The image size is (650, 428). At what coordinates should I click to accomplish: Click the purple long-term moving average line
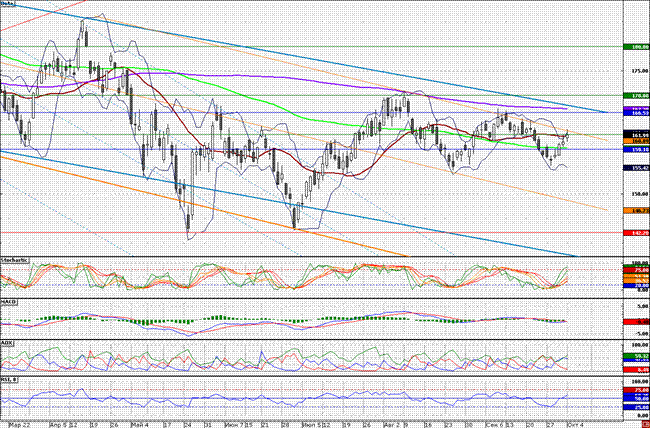pos(300,79)
